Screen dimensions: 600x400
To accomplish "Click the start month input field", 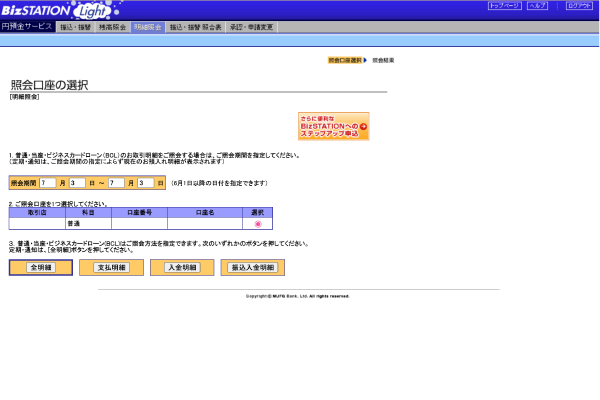I will coord(47,183).
